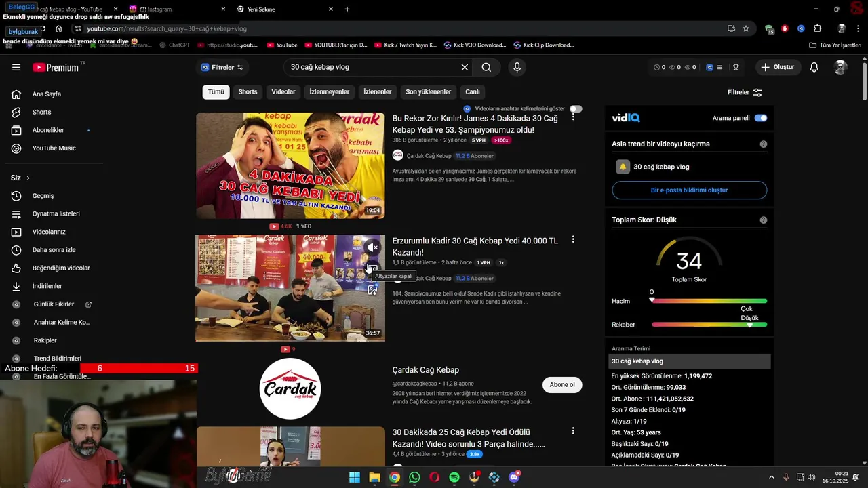Open the vidIQ trophy icon in header
The image size is (868, 488).
point(736,67)
